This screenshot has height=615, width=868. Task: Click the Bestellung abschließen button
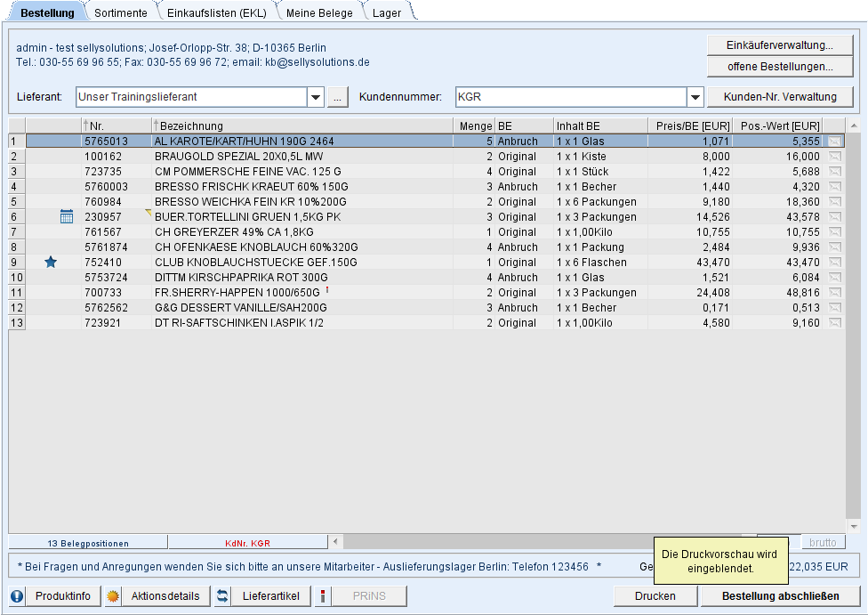click(780, 596)
